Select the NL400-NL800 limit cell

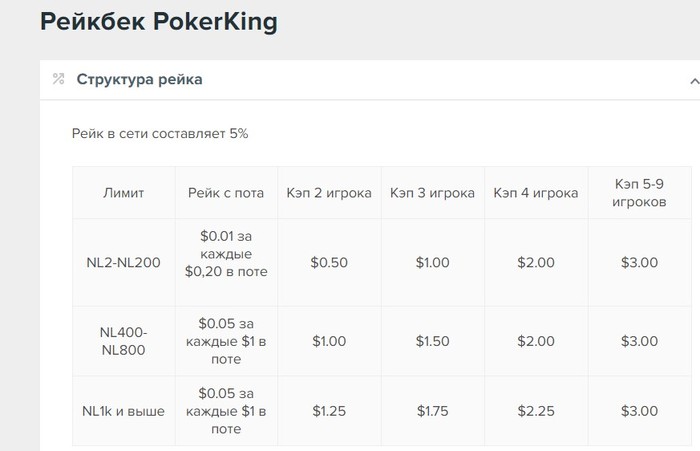coord(124,341)
